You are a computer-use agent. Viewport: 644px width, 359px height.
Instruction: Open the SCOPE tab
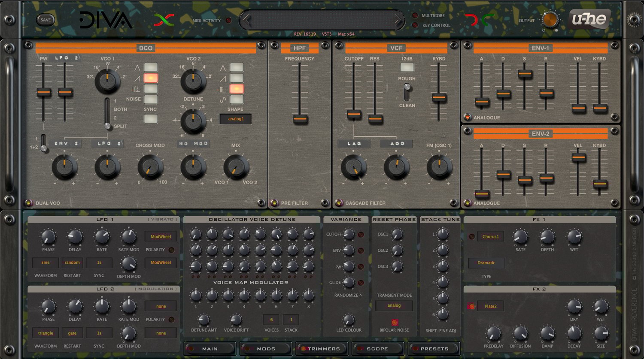(378, 349)
